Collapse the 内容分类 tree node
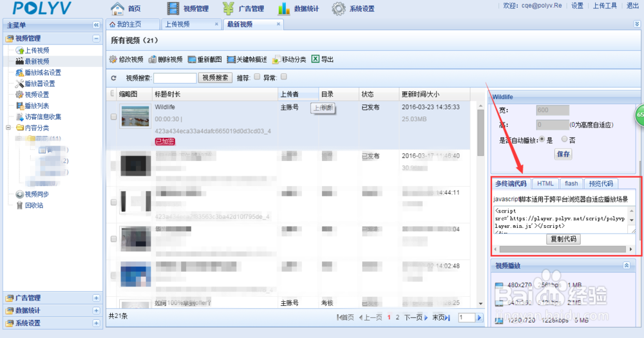The width and height of the screenshot is (644, 338). (8, 127)
